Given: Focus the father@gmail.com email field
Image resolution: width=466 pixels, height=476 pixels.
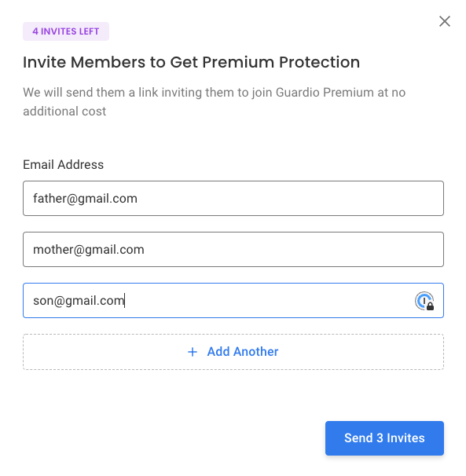Looking at the screenshot, I should (233, 198).
